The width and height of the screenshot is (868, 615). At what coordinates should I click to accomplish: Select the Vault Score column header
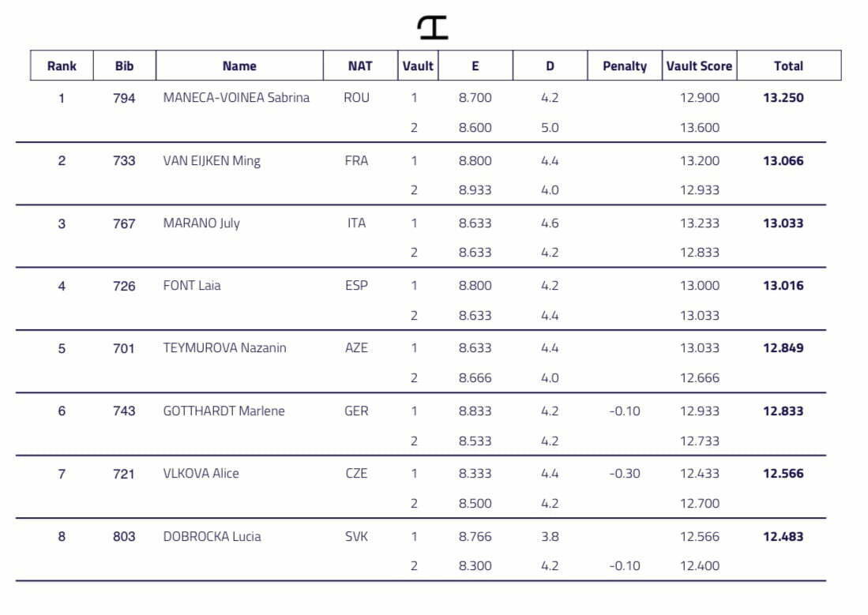[x=699, y=66]
